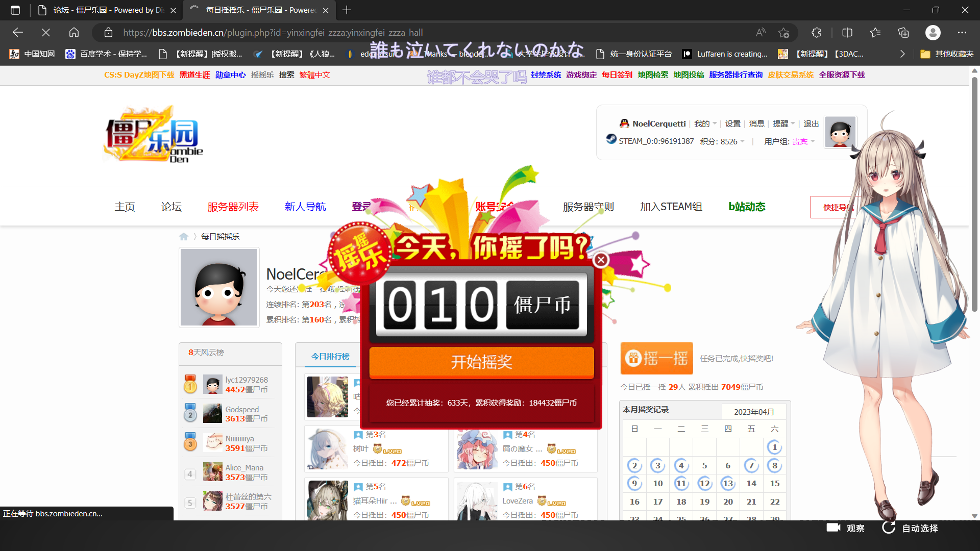980x551 pixels.
Task: Close the lottery popup with the X
Action: pyautogui.click(x=601, y=260)
